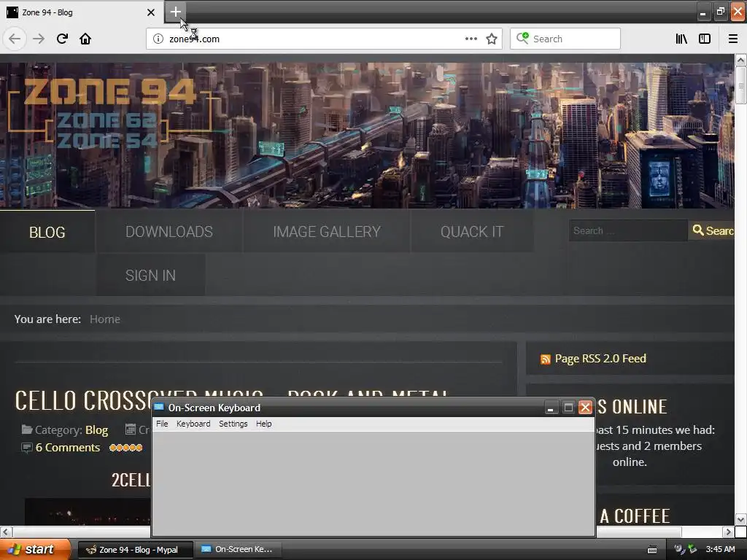Switch to On-Screen Keyboard taskbar button
747x560 pixels.
[239, 550]
